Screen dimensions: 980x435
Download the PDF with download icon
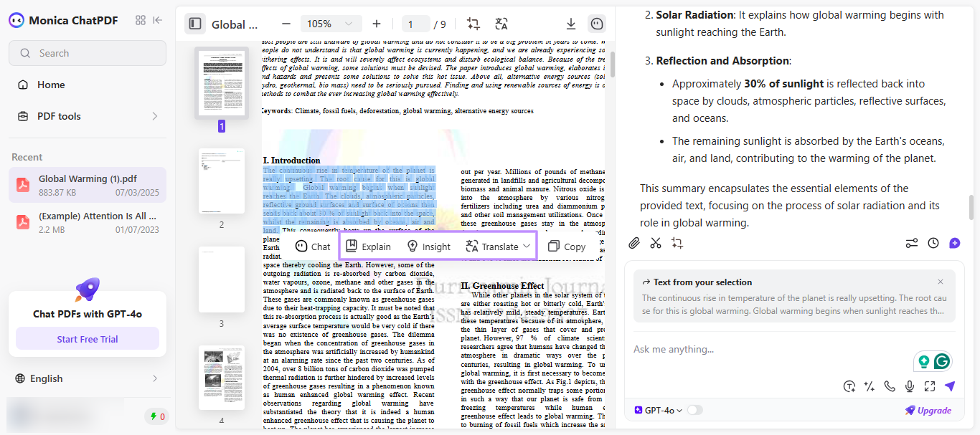coord(571,24)
